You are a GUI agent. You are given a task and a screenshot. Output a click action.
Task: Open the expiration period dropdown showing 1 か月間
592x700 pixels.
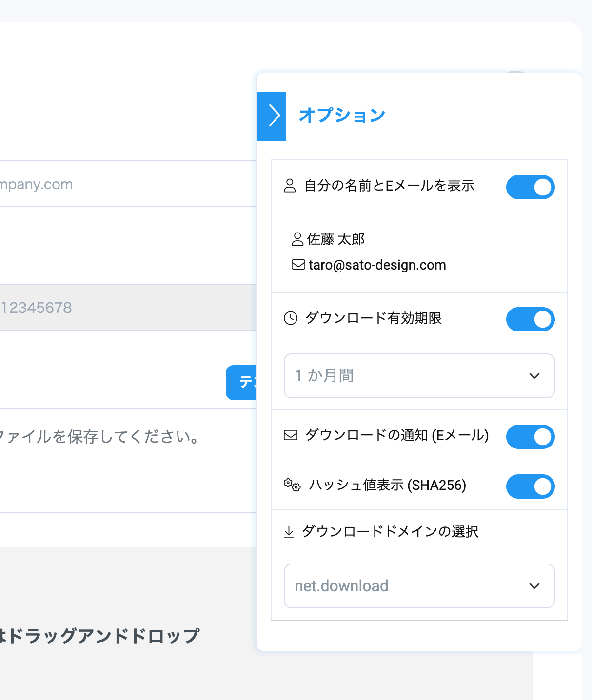419,376
